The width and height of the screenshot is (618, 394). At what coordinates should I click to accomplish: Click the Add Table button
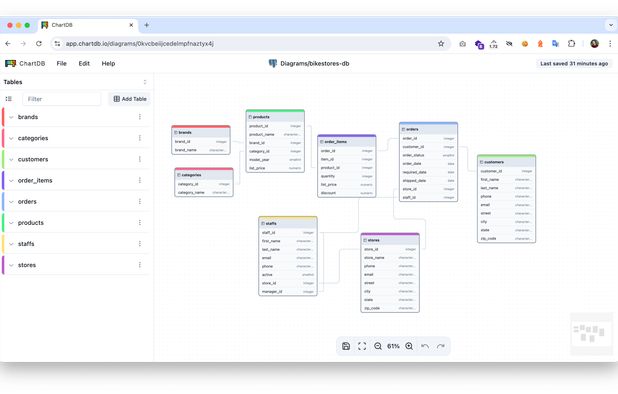pyautogui.click(x=130, y=99)
